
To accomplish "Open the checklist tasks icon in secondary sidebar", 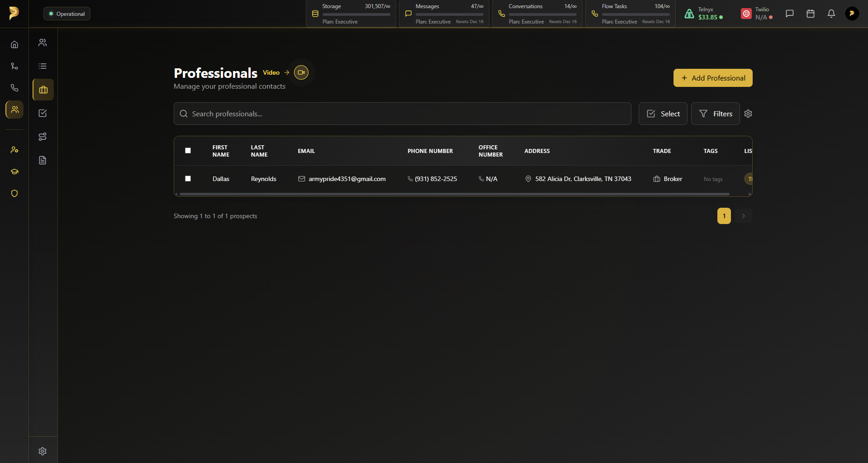I will (x=43, y=113).
